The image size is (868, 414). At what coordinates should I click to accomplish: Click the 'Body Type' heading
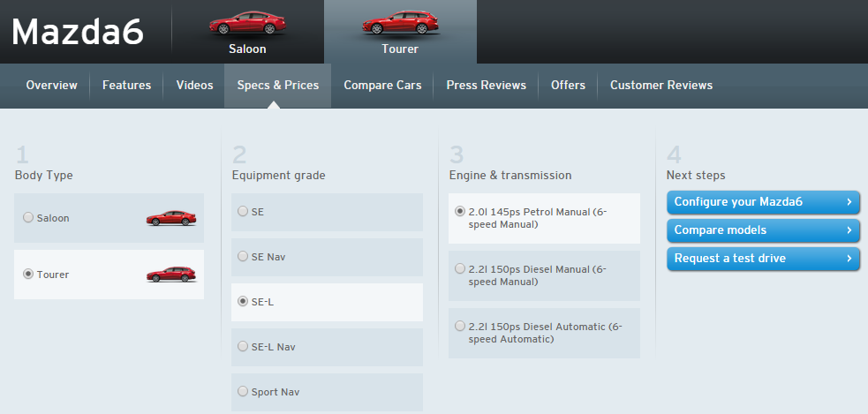44,176
